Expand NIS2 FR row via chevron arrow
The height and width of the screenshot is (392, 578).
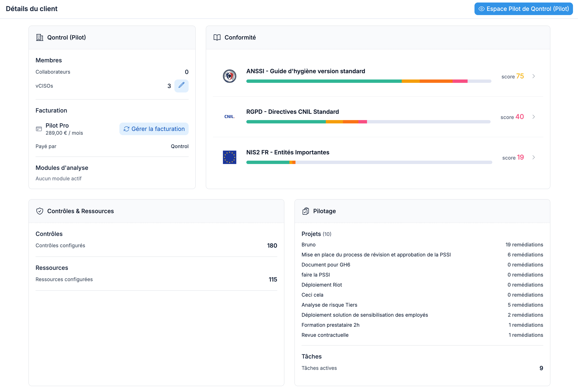click(533, 157)
